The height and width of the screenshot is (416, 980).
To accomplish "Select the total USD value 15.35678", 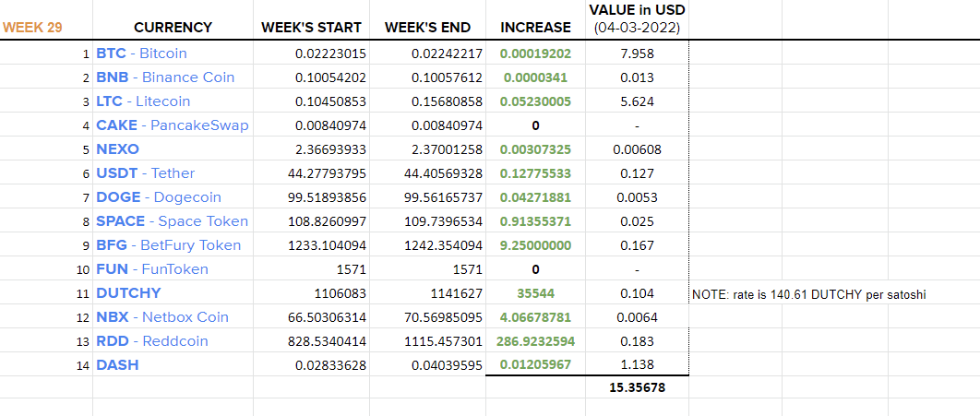I will click(x=637, y=388).
